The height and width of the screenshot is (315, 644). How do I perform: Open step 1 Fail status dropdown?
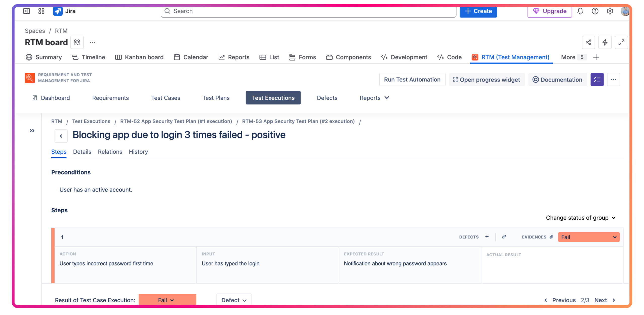[588, 237]
